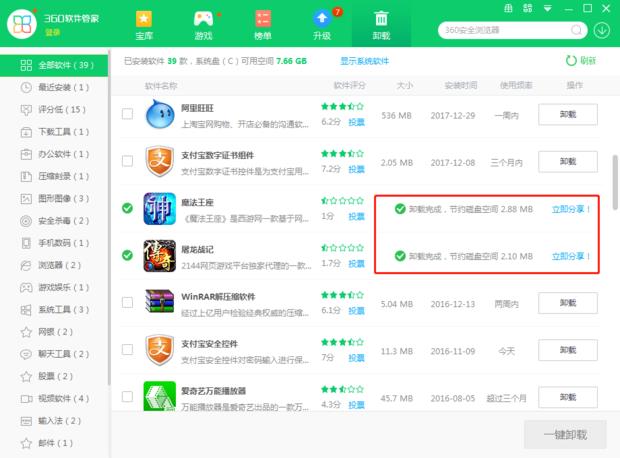Screen dimensions: 620x458
Task: Click the 支付宝安全控件 shield icon
Action: coord(159,350)
